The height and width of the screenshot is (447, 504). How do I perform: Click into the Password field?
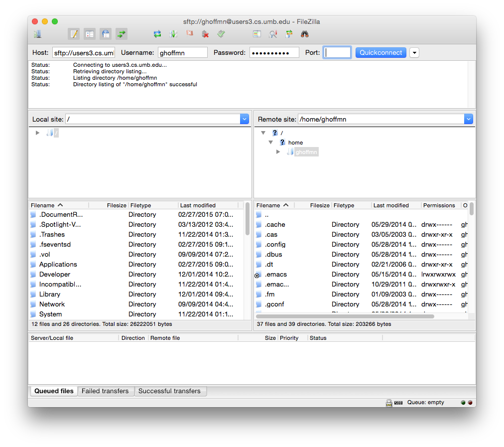pyautogui.click(x=274, y=53)
